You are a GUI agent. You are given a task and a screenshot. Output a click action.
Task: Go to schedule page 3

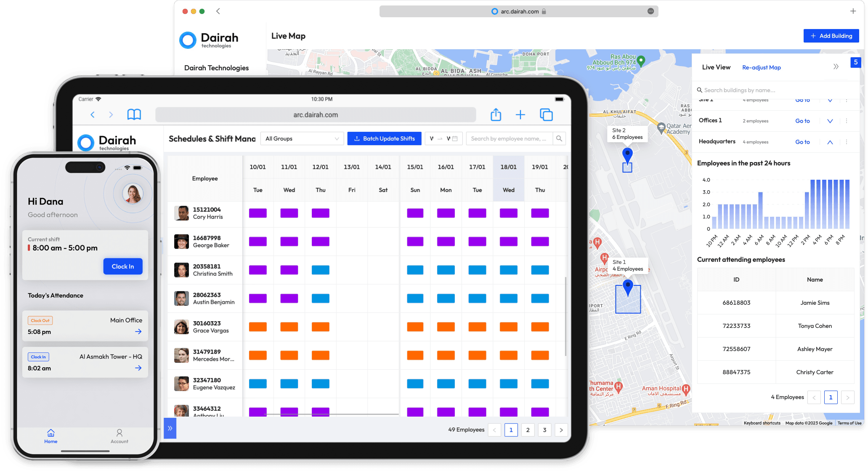click(544, 430)
